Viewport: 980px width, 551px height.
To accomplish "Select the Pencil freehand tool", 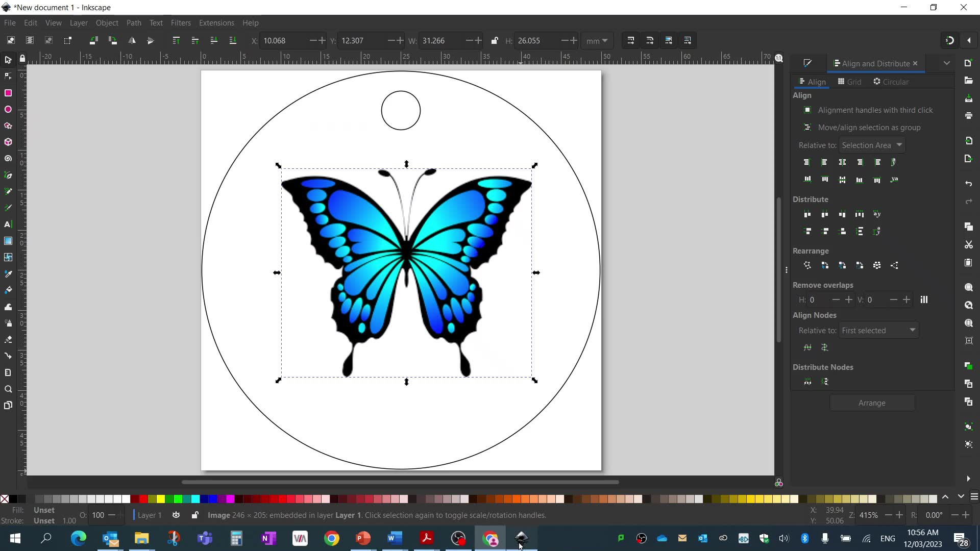I will click(x=8, y=191).
